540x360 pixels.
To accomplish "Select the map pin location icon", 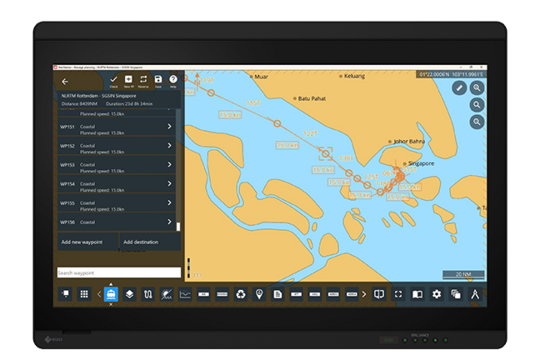I will 259,294.
